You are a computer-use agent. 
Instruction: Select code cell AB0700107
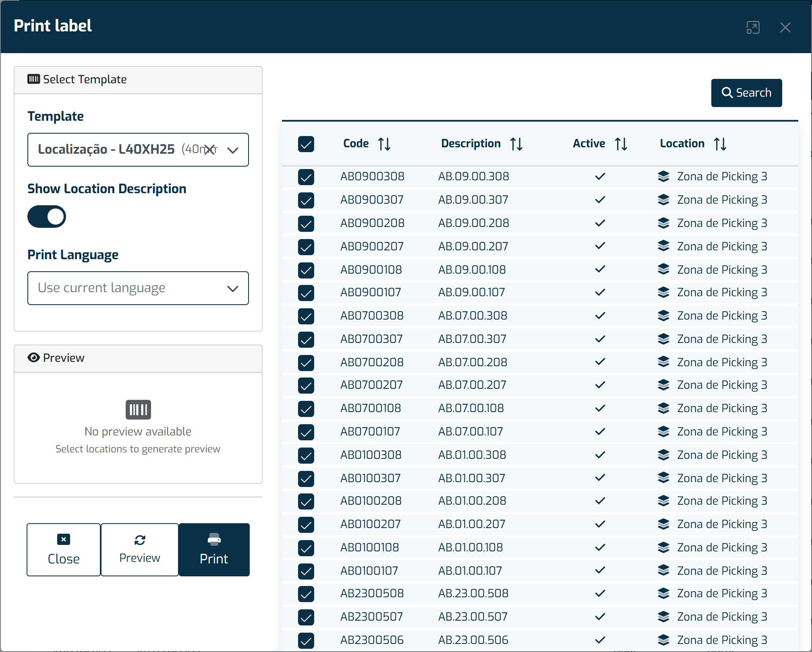370,431
